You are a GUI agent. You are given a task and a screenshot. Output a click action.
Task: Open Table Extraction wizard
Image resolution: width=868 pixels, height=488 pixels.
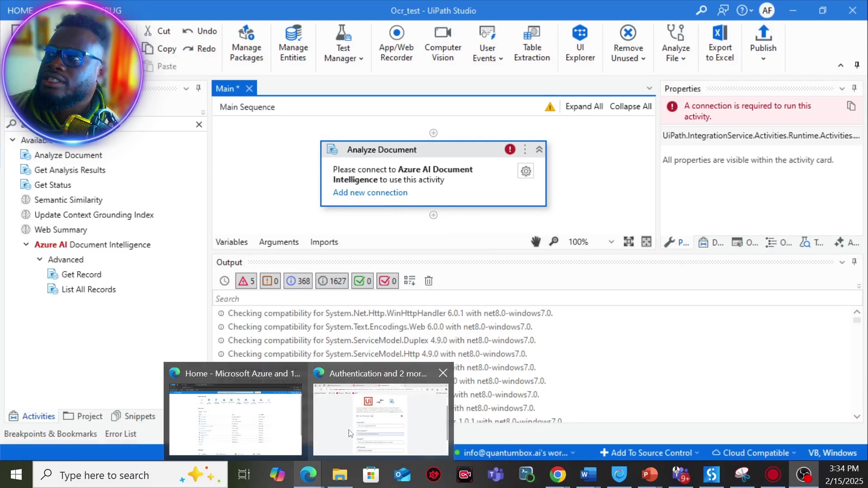(x=532, y=44)
